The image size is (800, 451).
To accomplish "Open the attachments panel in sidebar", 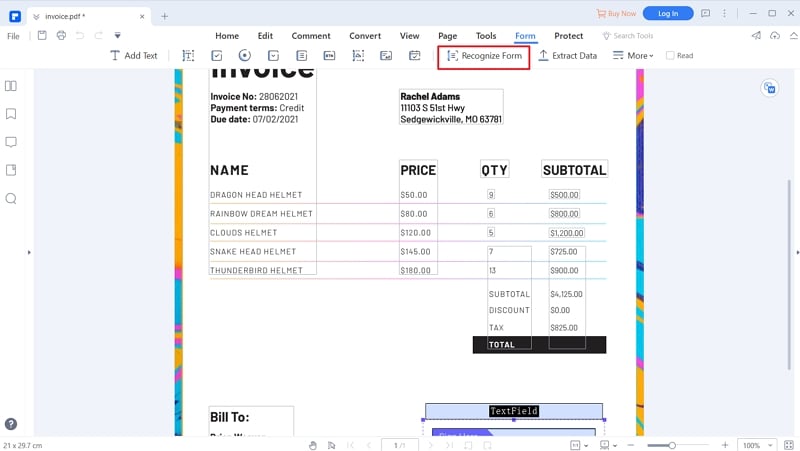I will click(x=11, y=170).
